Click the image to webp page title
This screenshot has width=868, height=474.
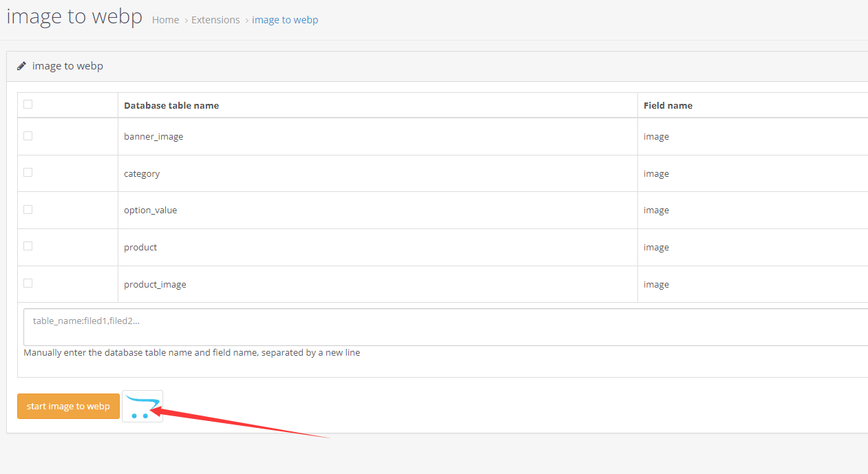[x=74, y=16]
